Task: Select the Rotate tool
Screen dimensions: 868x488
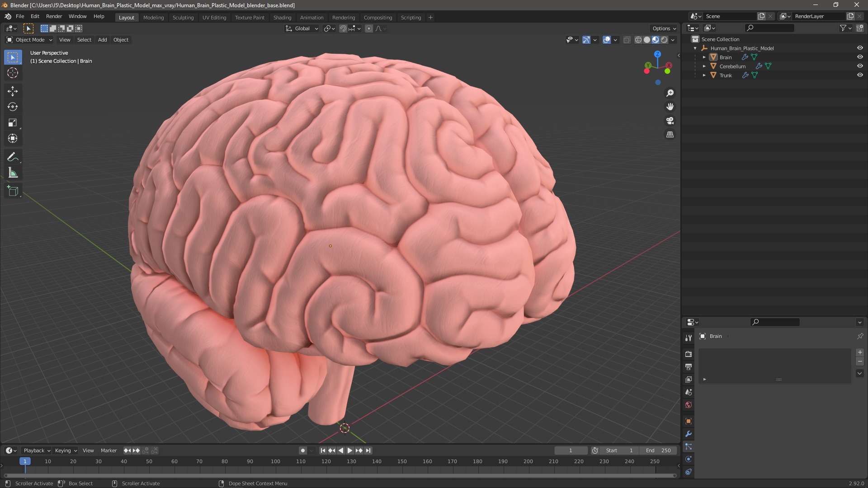Action: coord(13,107)
